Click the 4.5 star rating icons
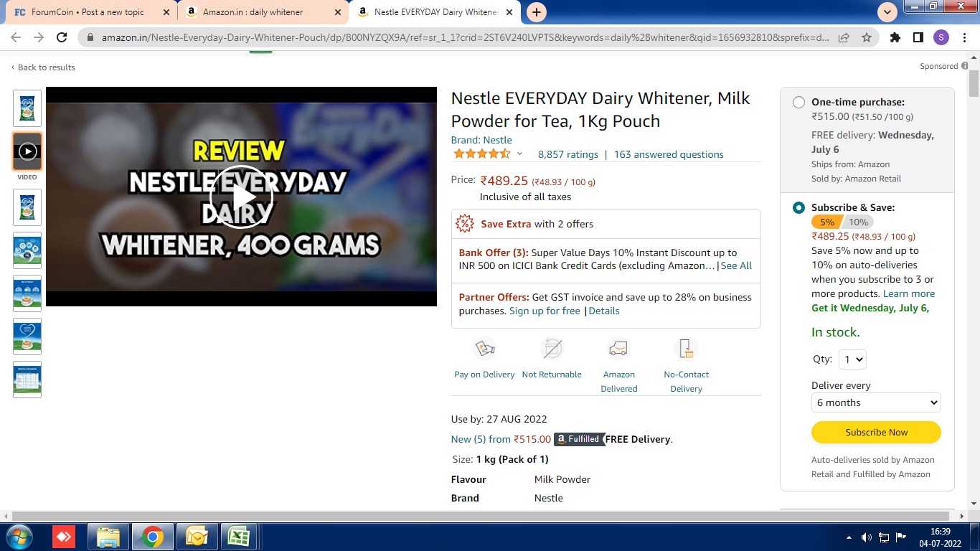The width and height of the screenshot is (980, 551). (481, 154)
